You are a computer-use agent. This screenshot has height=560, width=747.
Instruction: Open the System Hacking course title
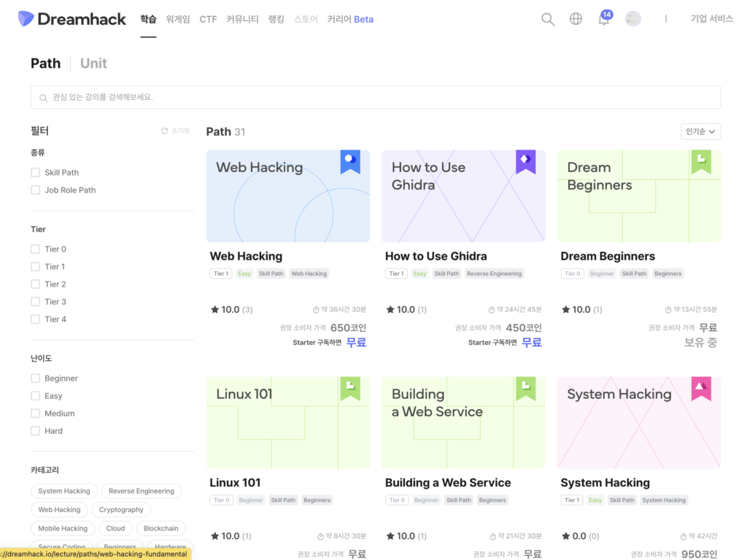pyautogui.click(x=605, y=483)
